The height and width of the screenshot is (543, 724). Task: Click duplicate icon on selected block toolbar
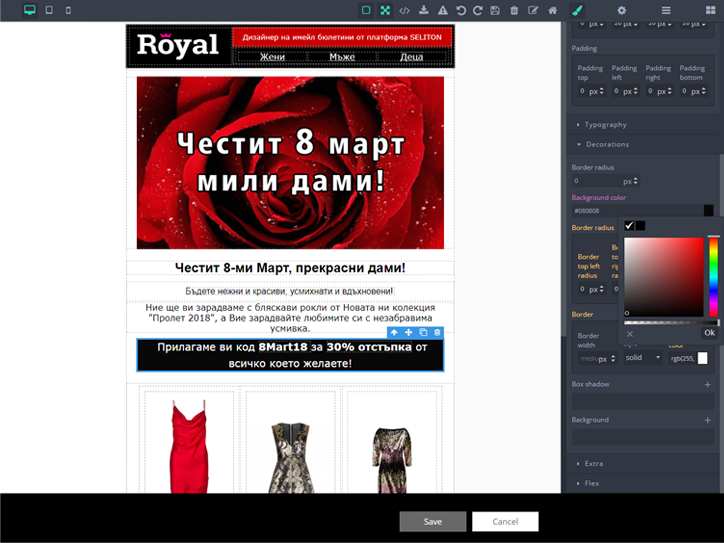coord(423,332)
